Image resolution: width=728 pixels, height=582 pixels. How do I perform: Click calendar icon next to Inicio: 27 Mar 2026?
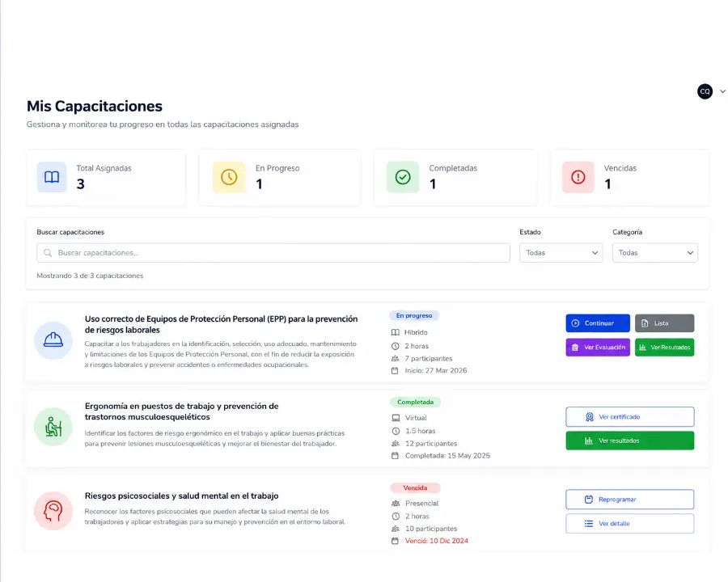395,370
